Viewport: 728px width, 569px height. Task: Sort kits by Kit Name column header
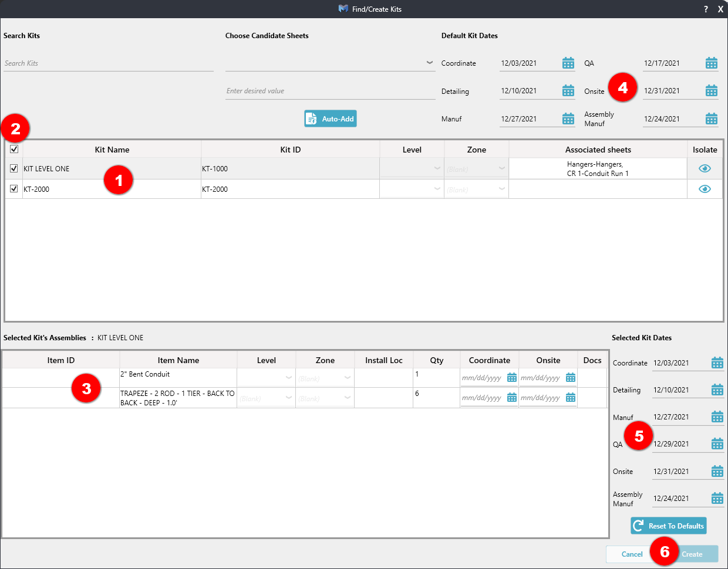coord(112,150)
